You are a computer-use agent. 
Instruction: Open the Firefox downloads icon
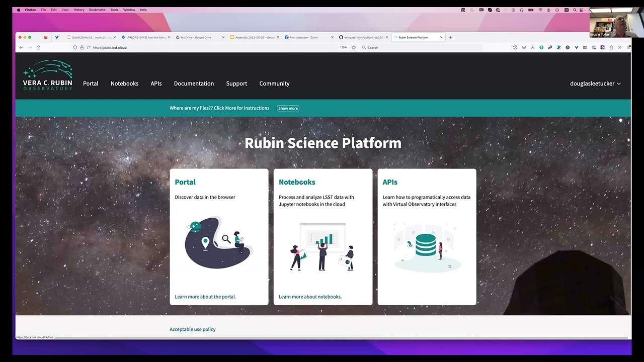coord(532,47)
